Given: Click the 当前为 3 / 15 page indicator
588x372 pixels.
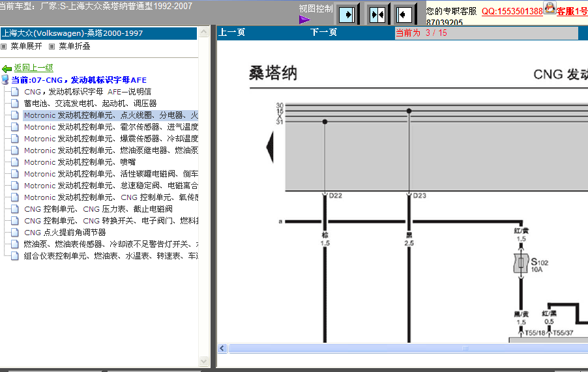Looking at the screenshot, I should coord(422,33).
